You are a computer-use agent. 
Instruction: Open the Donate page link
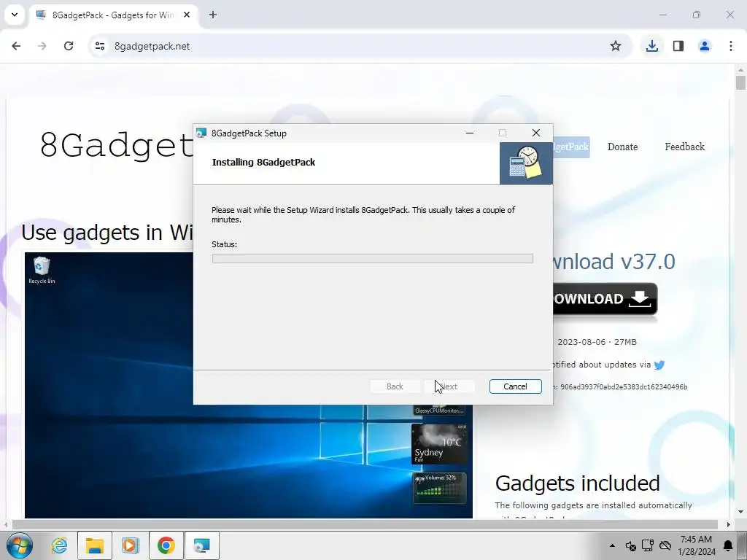click(x=623, y=147)
